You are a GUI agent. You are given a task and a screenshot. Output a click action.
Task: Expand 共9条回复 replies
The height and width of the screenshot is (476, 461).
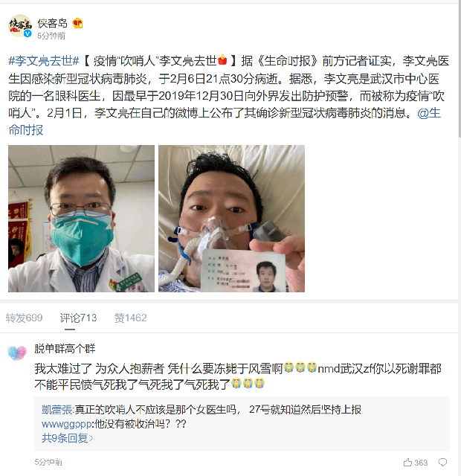point(68,438)
